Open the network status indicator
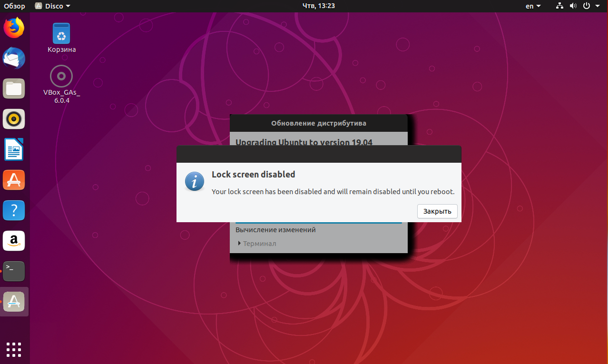Viewport: 608px width, 364px height. pyautogui.click(x=559, y=6)
